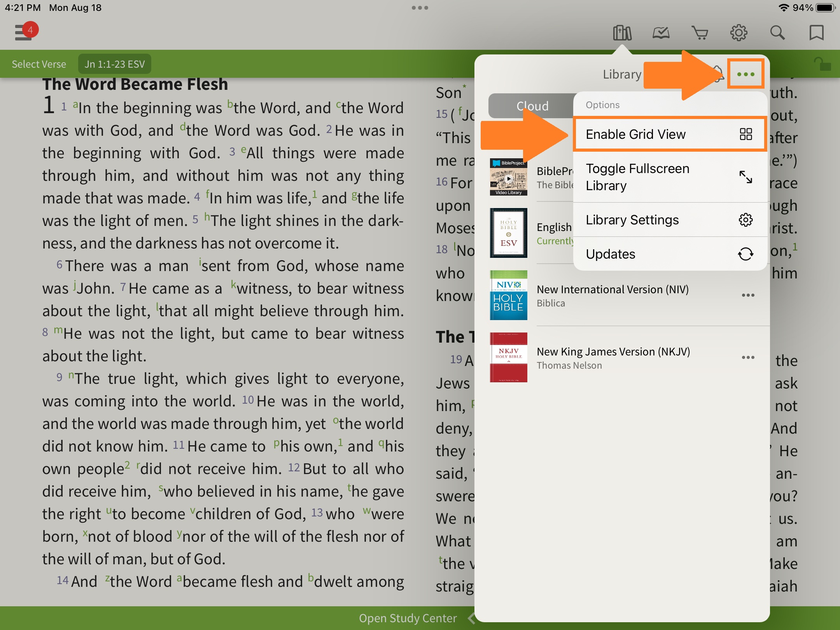
Task: Open the store shopping cart icon
Action: pos(700,33)
